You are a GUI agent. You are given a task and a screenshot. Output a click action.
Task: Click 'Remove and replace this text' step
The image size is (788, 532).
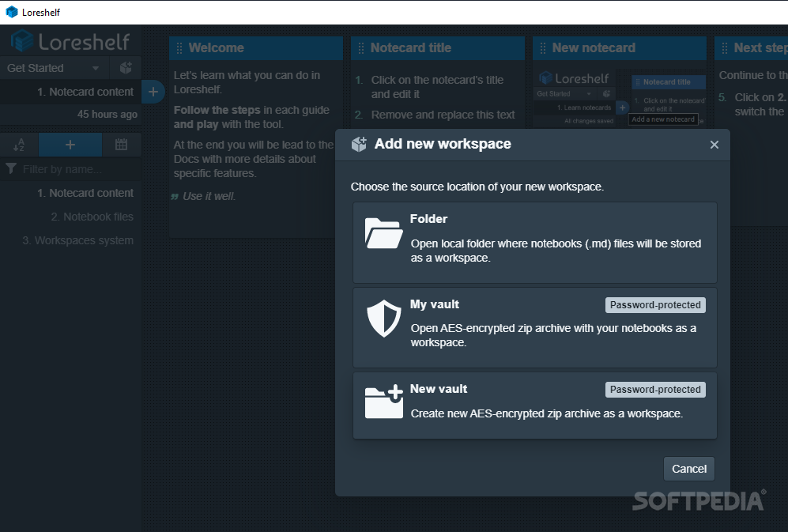(443, 115)
